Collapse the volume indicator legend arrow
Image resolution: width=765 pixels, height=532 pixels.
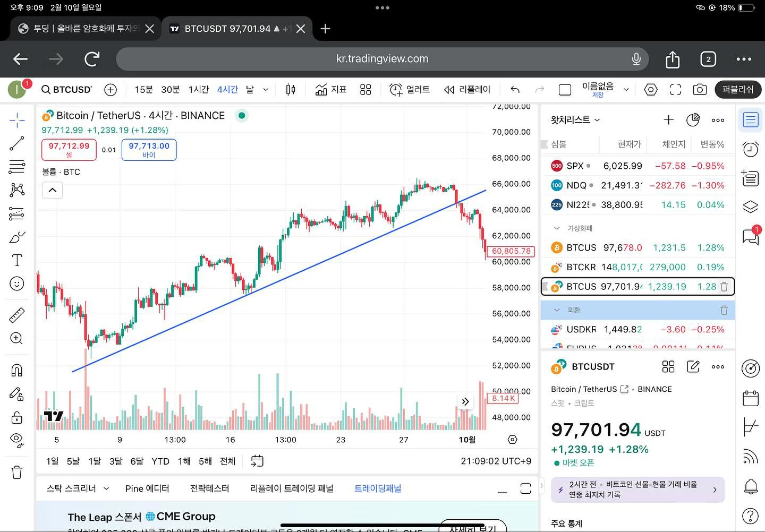click(53, 190)
